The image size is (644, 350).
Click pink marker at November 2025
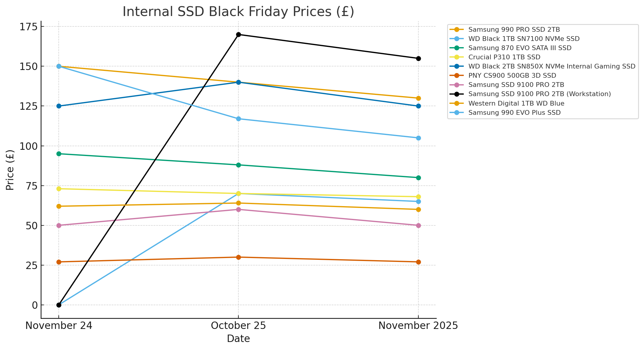tap(418, 225)
